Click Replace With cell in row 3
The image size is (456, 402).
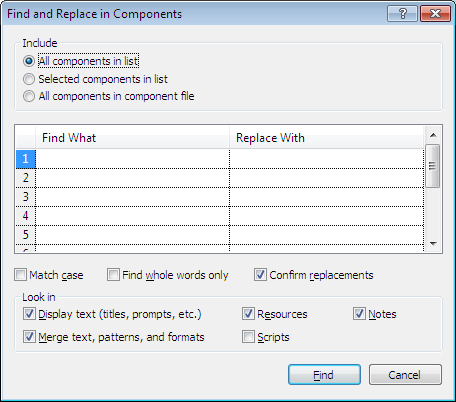pyautogui.click(x=327, y=197)
